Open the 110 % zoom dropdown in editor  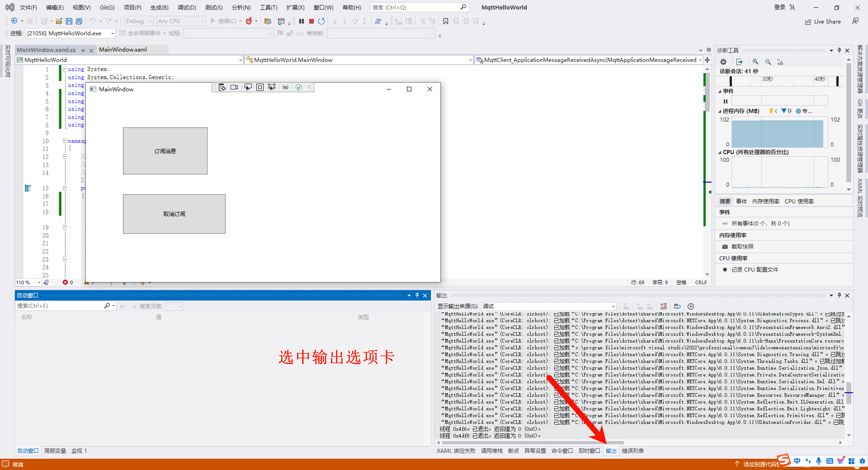[x=28, y=282]
